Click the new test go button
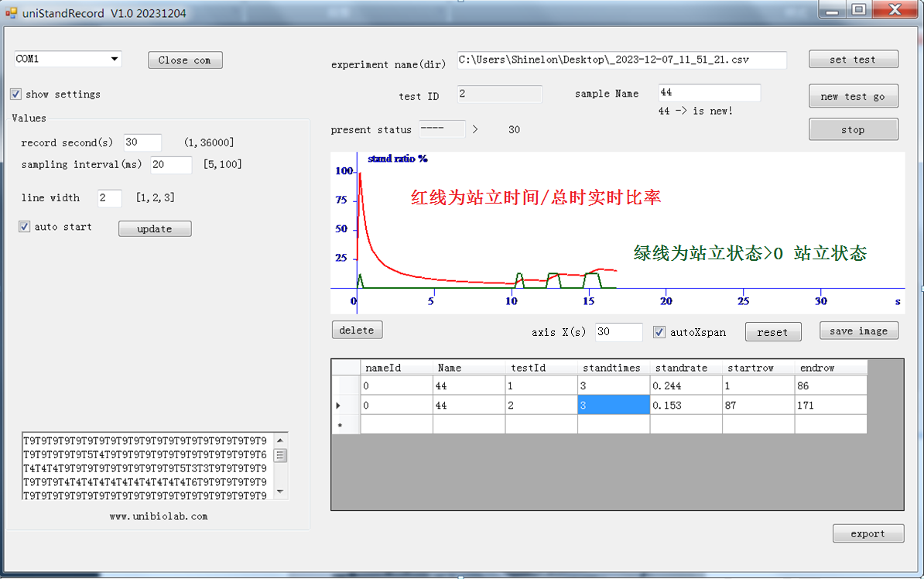 point(854,97)
